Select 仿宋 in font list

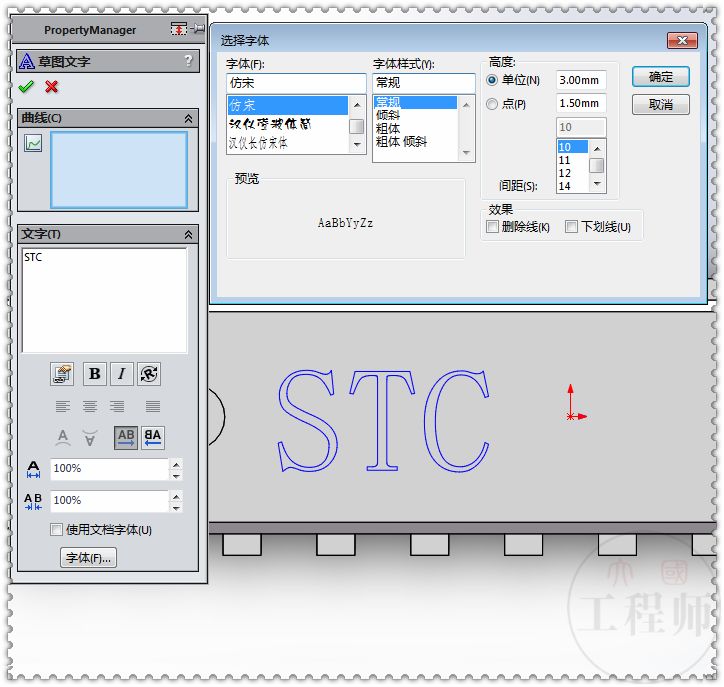[288, 105]
